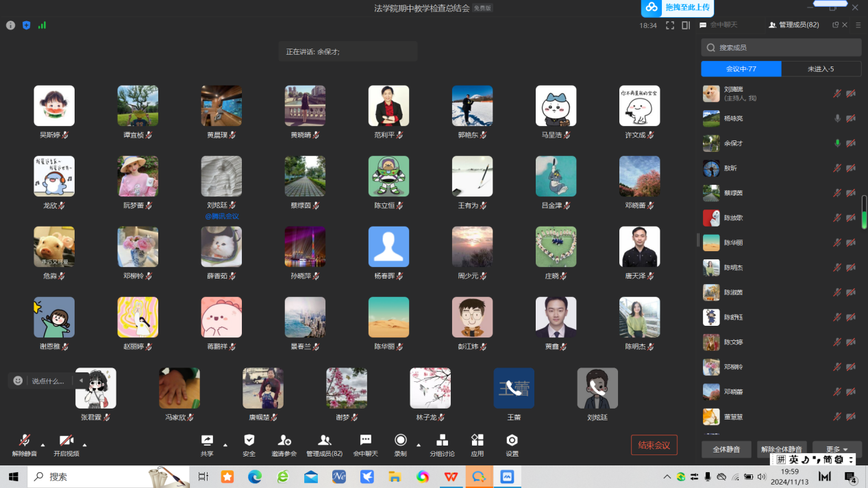The width and height of the screenshot is (868, 488).
Task: Toggle 解除静音 microphone button
Action: click(x=25, y=441)
